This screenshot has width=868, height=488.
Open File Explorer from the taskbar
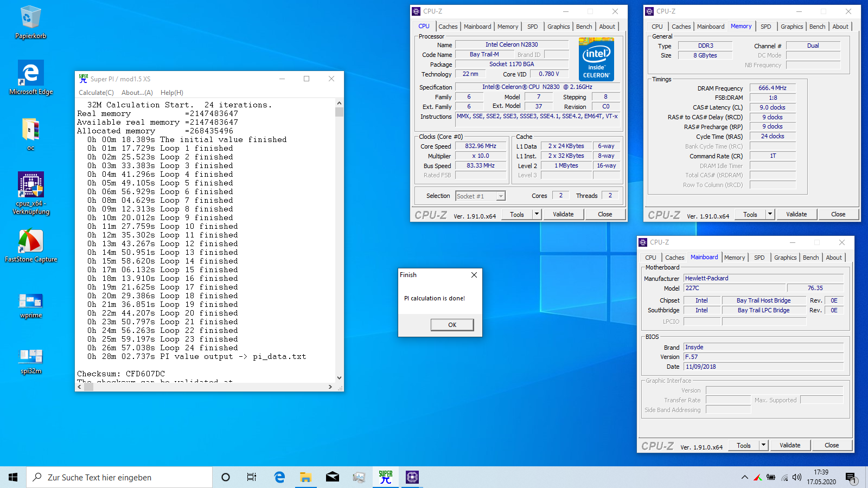(x=306, y=477)
